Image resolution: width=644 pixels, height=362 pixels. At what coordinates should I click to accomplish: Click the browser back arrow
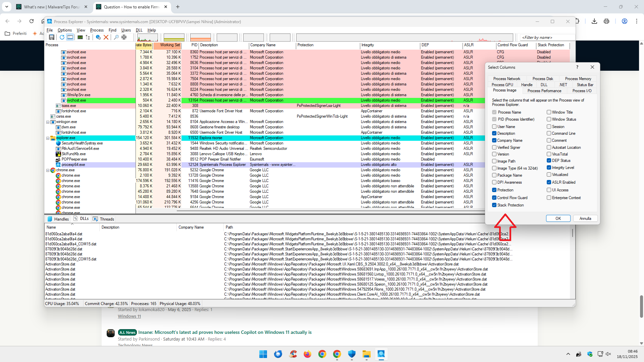pyautogui.click(x=7, y=21)
